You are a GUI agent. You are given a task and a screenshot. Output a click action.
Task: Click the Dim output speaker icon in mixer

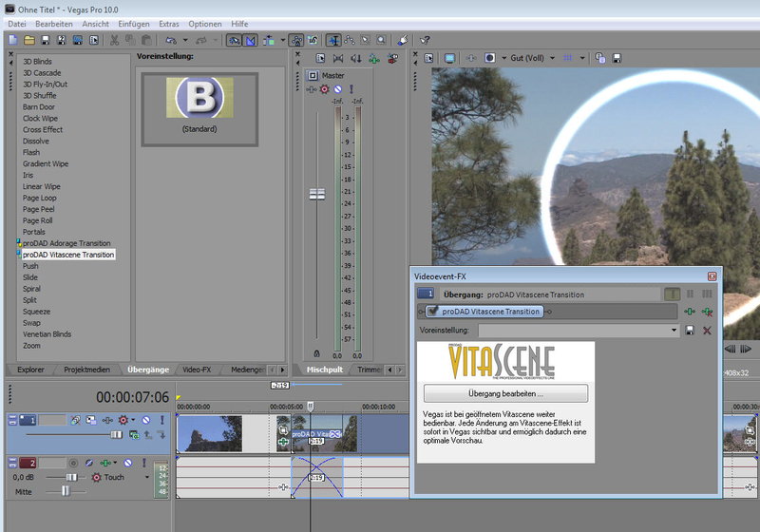(356, 58)
